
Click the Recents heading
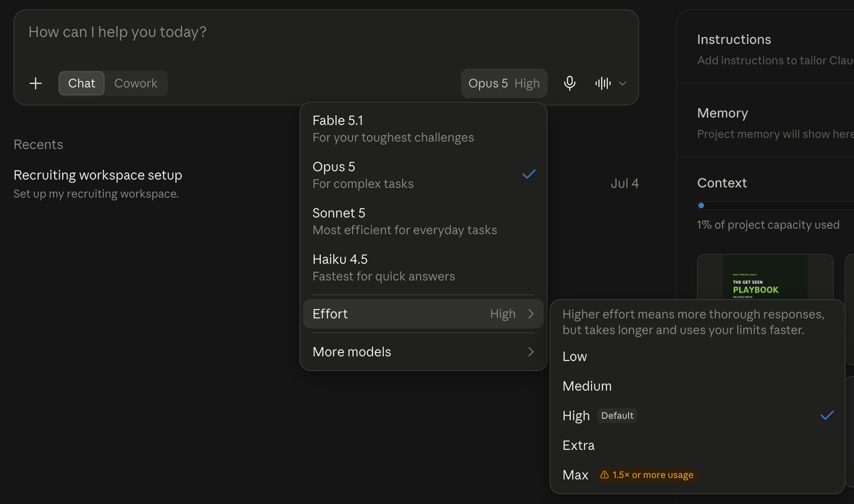tap(38, 145)
